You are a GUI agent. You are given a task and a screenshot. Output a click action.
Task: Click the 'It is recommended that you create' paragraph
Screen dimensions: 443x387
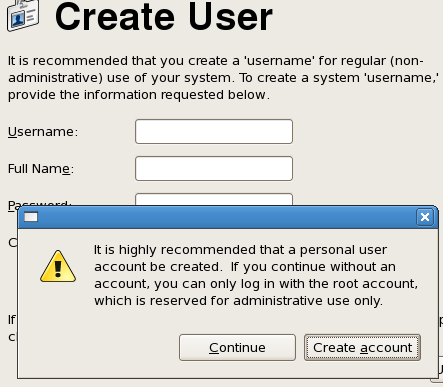coord(223,78)
